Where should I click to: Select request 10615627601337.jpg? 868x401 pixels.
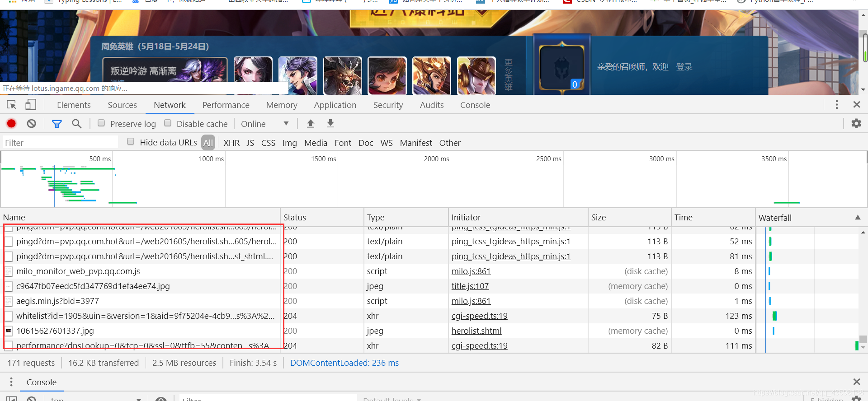pos(55,331)
